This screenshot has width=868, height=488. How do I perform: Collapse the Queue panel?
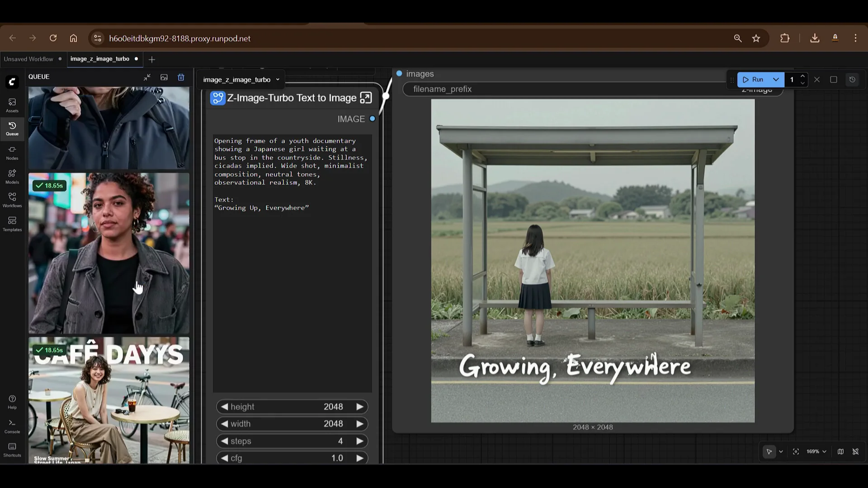coord(147,77)
